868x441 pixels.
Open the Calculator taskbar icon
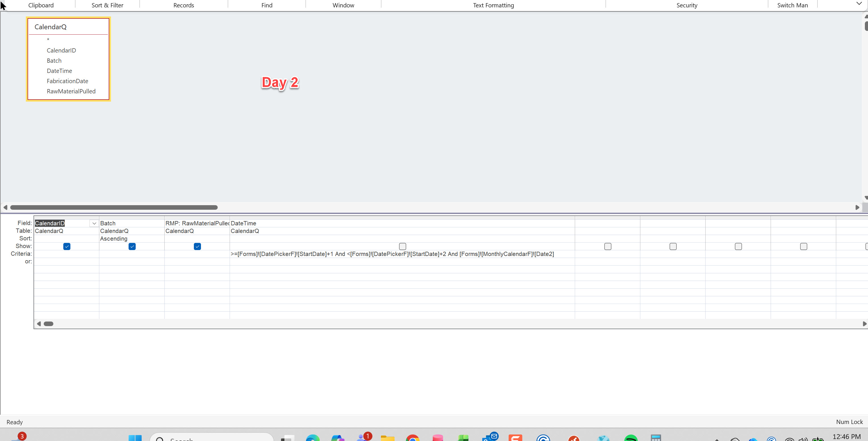click(655, 438)
